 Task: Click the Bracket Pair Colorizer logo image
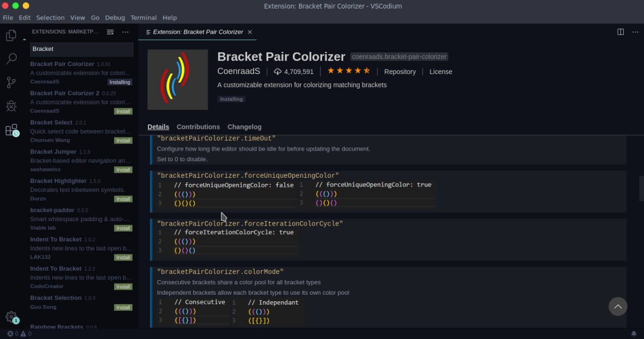(178, 80)
